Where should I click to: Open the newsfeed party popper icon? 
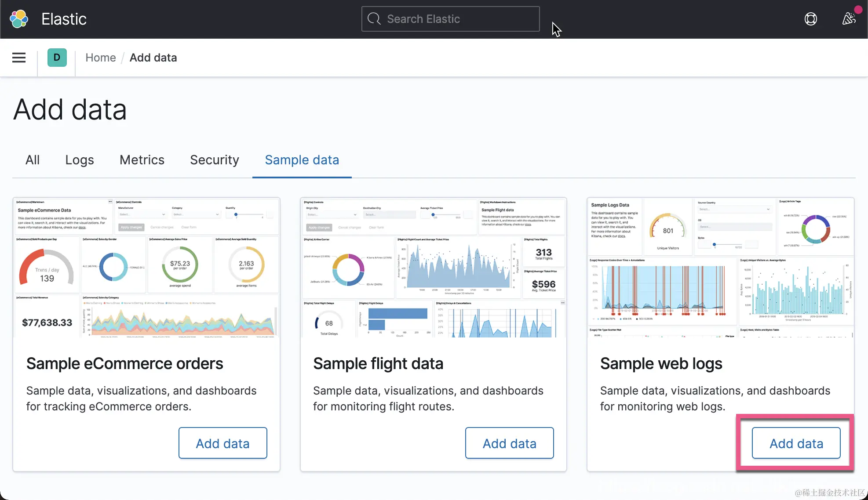coord(849,19)
